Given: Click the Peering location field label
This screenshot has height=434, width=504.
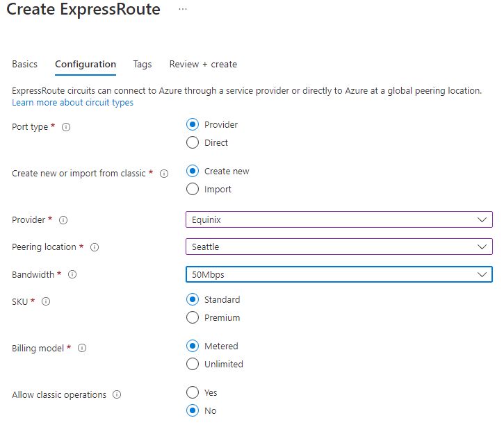Looking at the screenshot, I should (44, 247).
